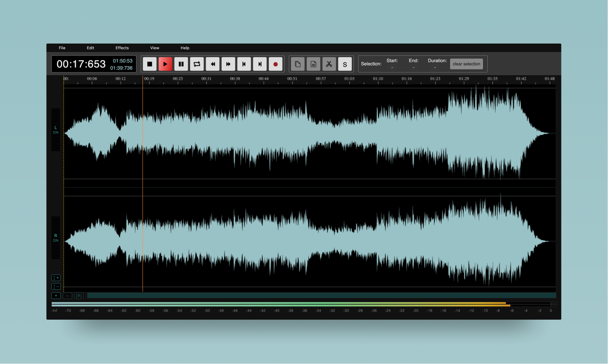Image resolution: width=608 pixels, height=364 pixels.
Task: Click the 01:42 mark on timeline ruler
Action: tap(521, 79)
